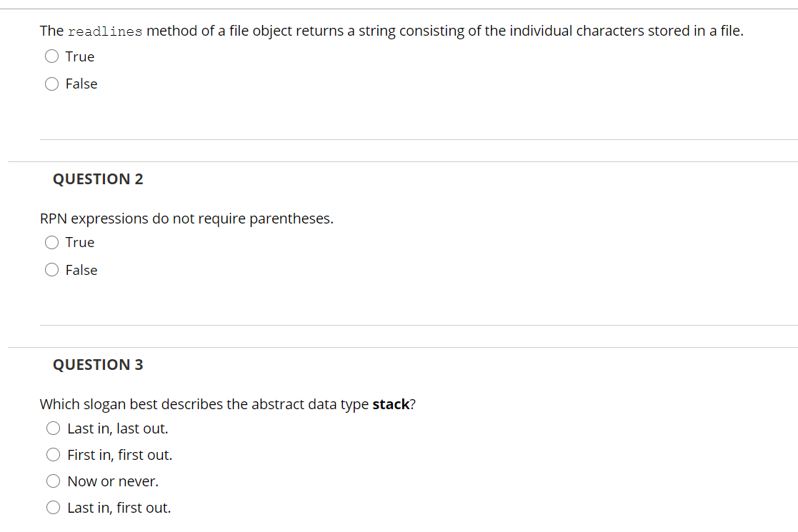Click the 'Last in, last out.' label text
Image resolution: width=798 pixels, height=532 pixels.
pos(118,428)
